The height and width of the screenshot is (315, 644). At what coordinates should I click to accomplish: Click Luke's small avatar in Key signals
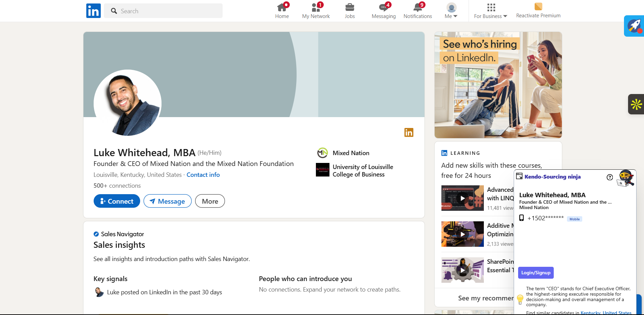point(99,292)
